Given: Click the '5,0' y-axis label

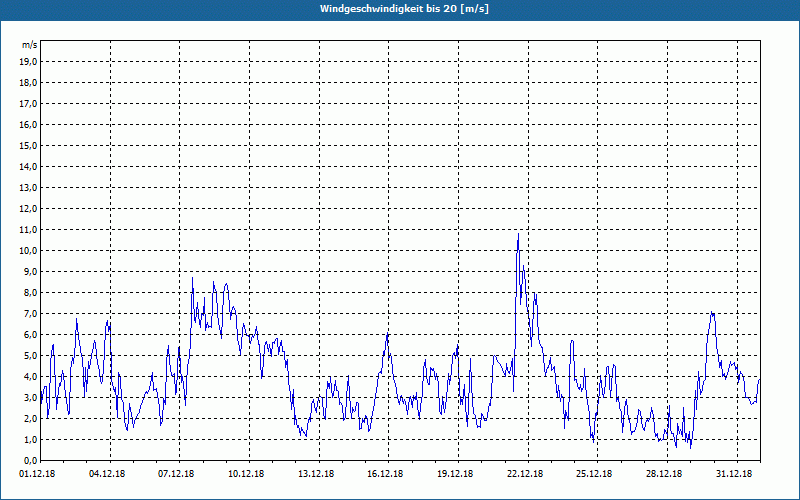Looking at the screenshot, I should 30,356.
